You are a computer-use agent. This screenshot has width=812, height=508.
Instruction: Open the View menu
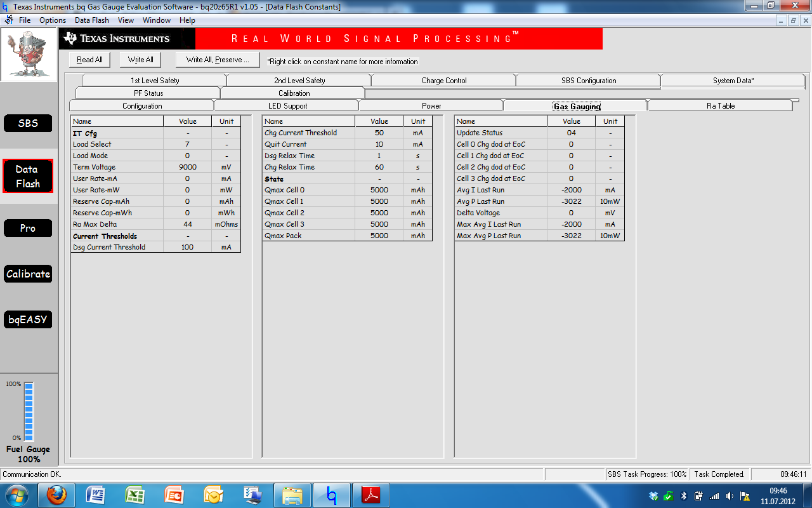click(x=126, y=20)
